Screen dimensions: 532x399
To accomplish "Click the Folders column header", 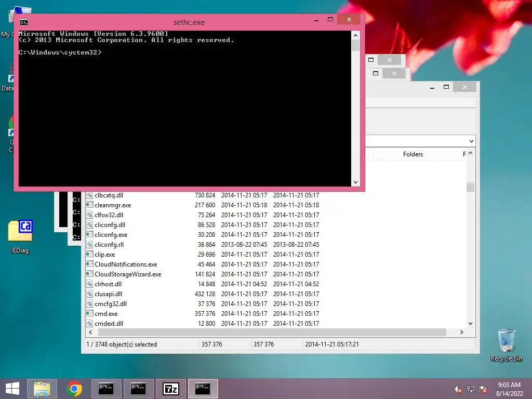I will (413, 154).
